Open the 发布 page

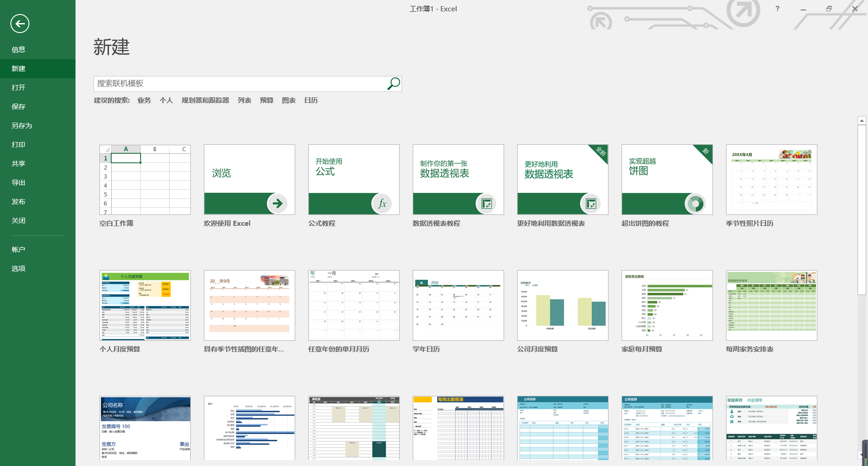pyautogui.click(x=38, y=202)
